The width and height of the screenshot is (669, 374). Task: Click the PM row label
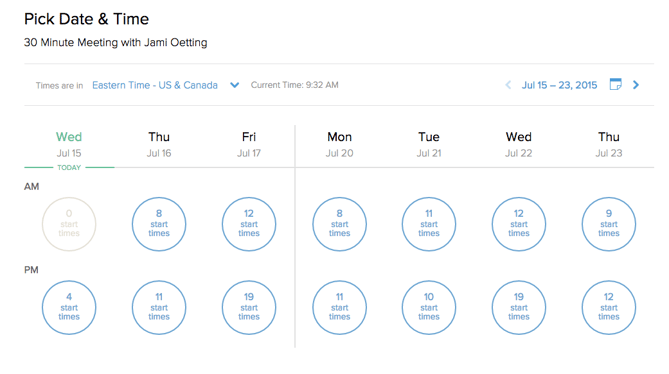pos(31,270)
